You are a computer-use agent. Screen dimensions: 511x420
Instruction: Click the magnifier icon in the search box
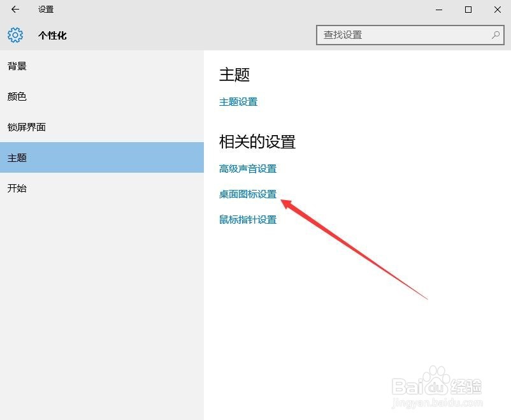(494, 35)
